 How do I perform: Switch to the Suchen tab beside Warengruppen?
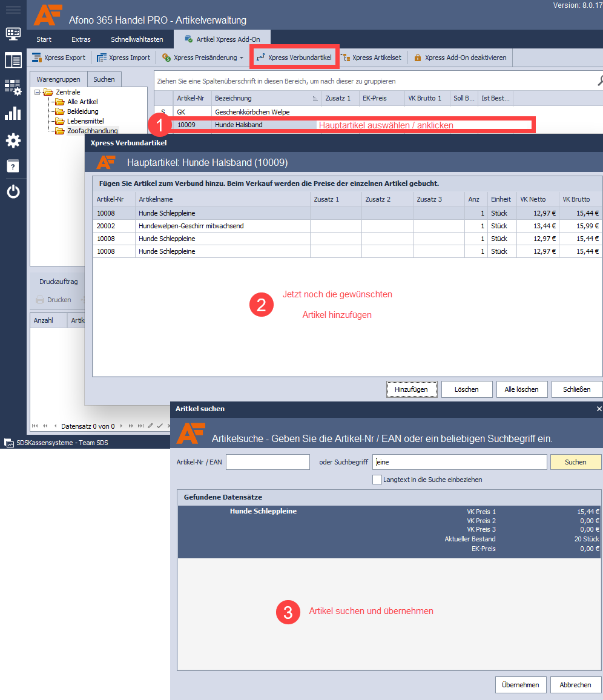[x=104, y=79]
